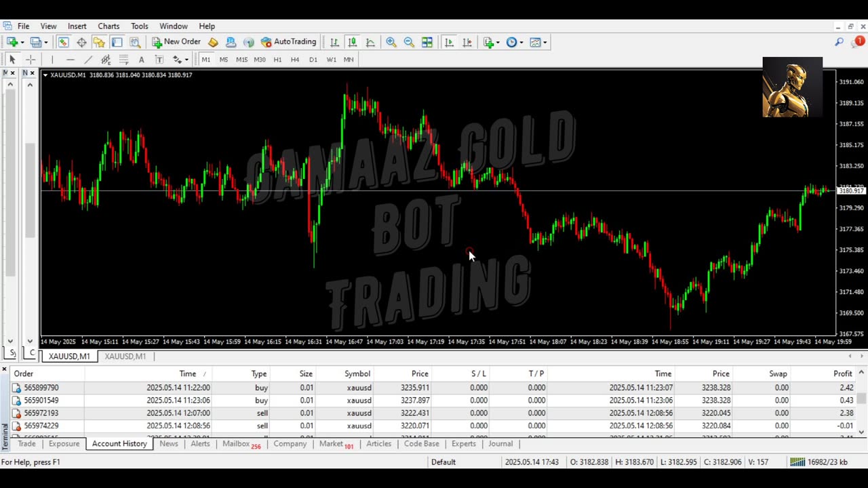The height and width of the screenshot is (488, 868).
Task: Zoom out of the chart
Action: pyautogui.click(x=409, y=42)
